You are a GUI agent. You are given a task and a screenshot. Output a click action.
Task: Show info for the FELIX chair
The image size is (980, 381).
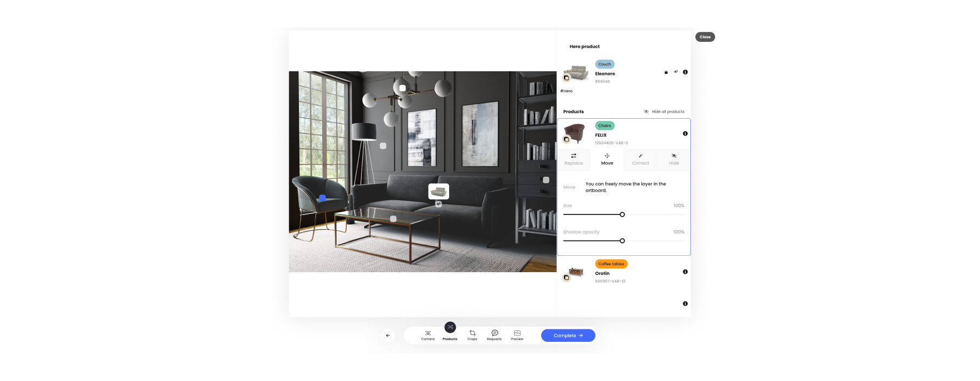pyautogui.click(x=685, y=133)
